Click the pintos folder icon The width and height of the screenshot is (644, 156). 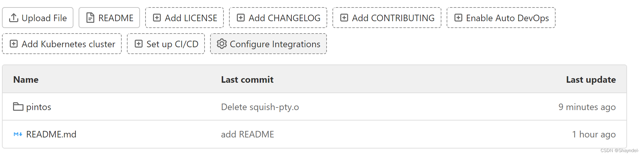coord(18,106)
